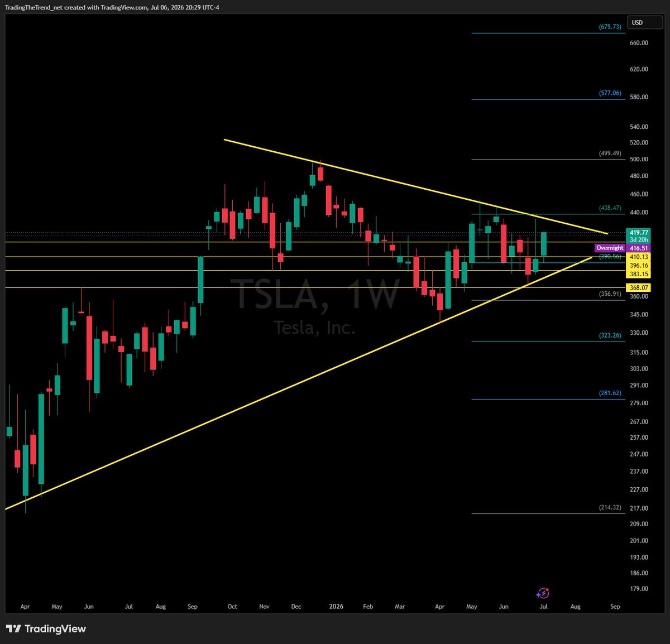Click 660.00 on the price axis

[639, 42]
